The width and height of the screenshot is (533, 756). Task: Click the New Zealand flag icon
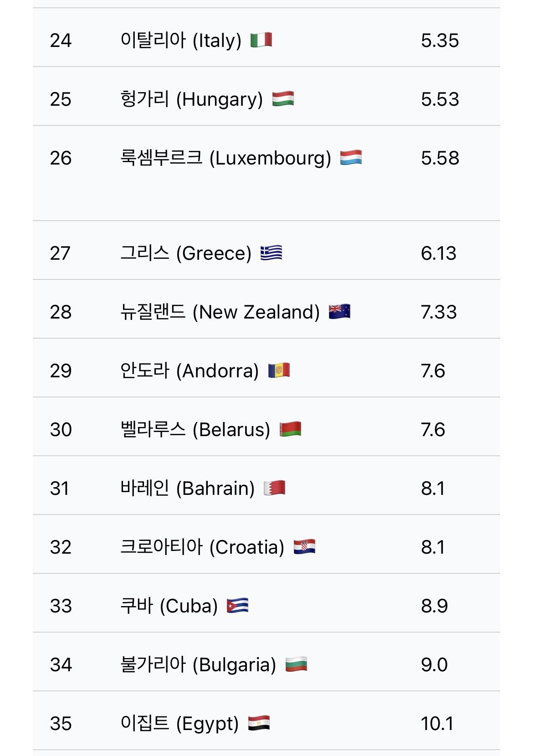[339, 312]
